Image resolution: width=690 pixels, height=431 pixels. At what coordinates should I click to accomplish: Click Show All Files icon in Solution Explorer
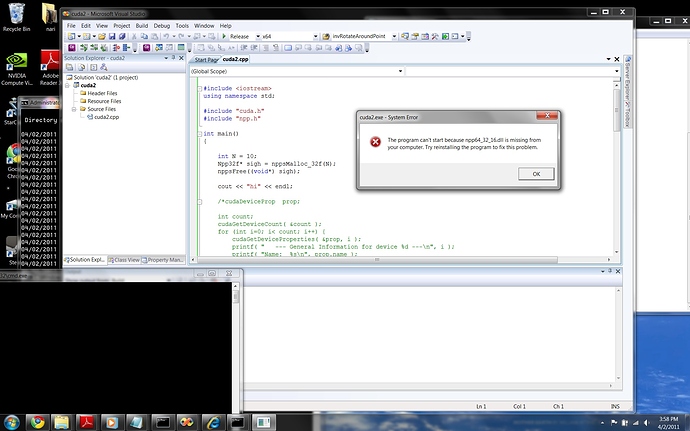(x=81, y=67)
